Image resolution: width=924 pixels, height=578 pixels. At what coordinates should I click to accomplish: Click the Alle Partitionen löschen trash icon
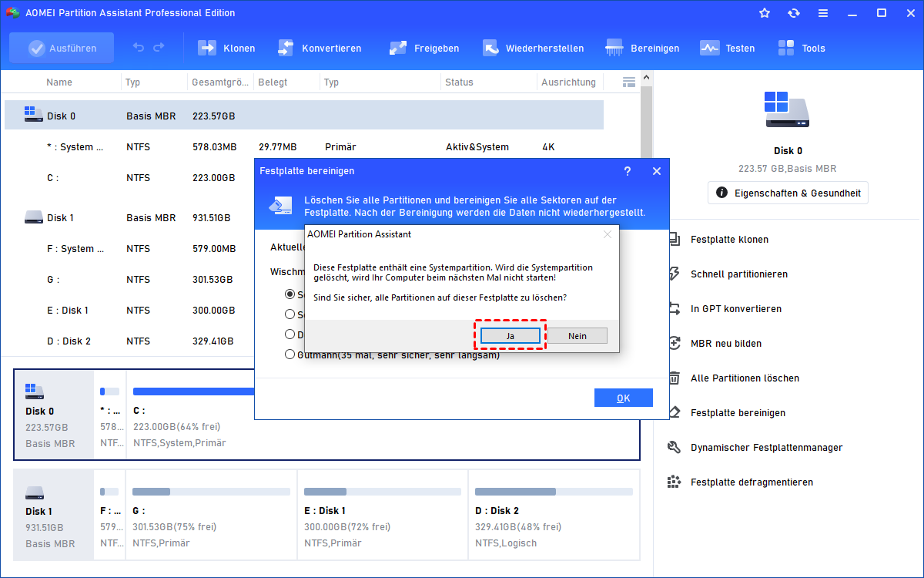(x=674, y=378)
